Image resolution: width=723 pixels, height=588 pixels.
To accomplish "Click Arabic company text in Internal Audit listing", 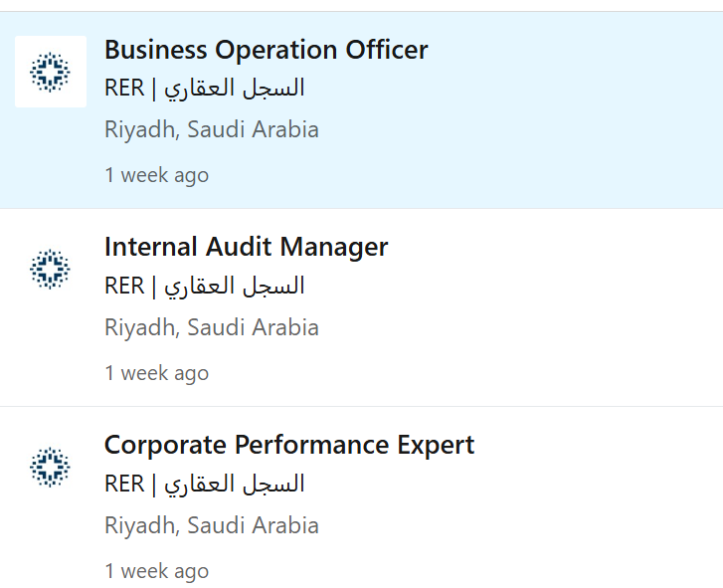I will [x=235, y=286].
